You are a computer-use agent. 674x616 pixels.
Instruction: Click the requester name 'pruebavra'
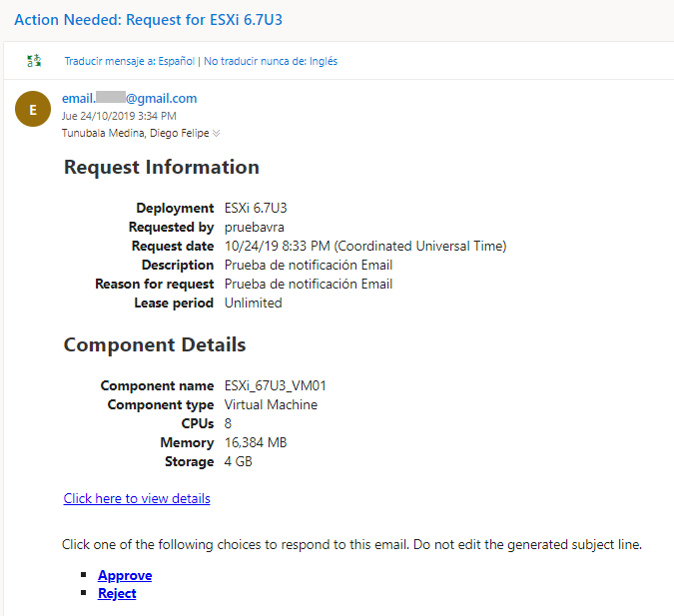[254, 227]
